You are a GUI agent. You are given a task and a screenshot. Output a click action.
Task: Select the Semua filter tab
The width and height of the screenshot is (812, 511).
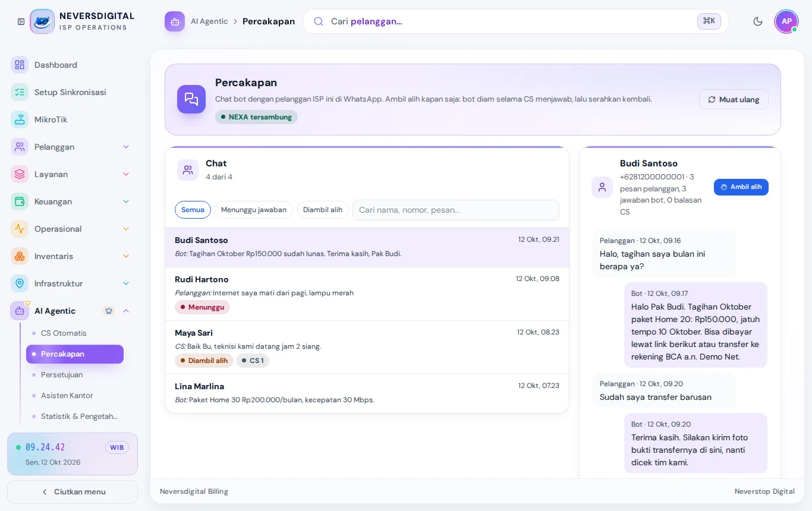click(193, 210)
